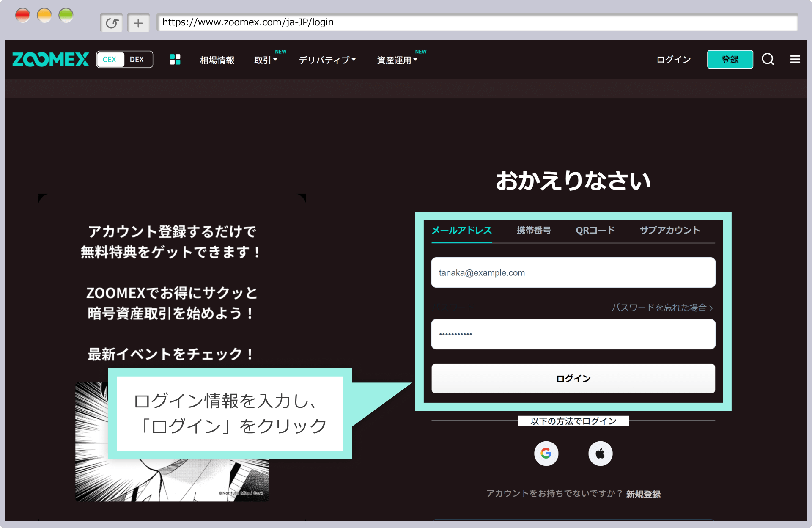Switch exchange mode to DEX
The width and height of the screenshot is (812, 528).
click(137, 60)
